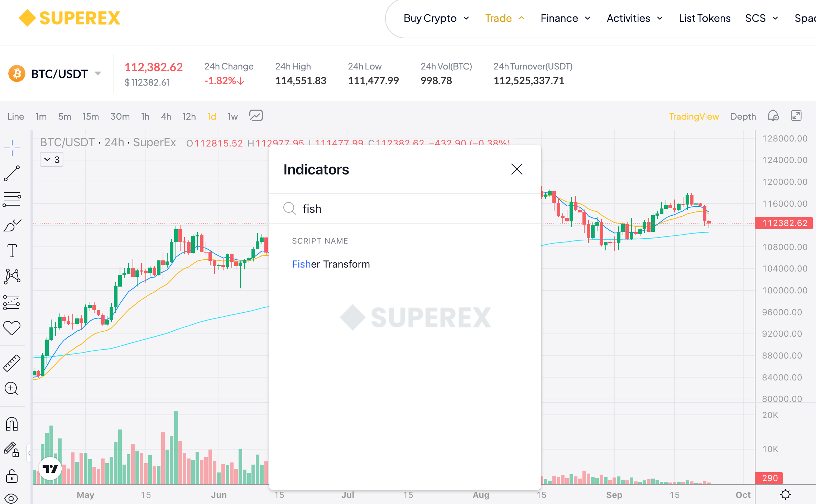Open the brush drawing tool
This screenshot has width=816, height=504.
point(12,225)
